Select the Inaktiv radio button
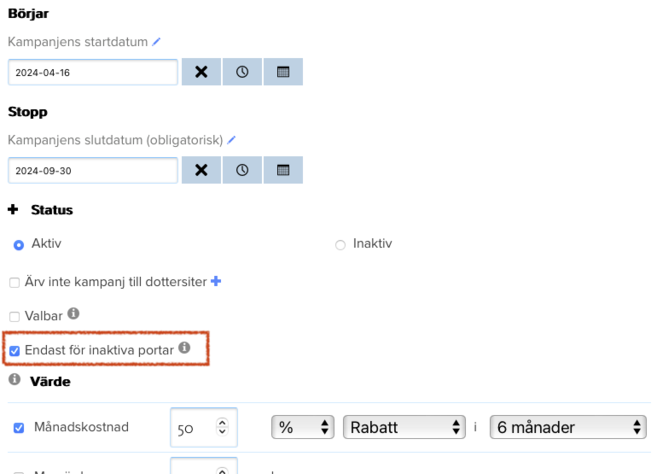Screen dimensions: 657x474 tap(340, 245)
